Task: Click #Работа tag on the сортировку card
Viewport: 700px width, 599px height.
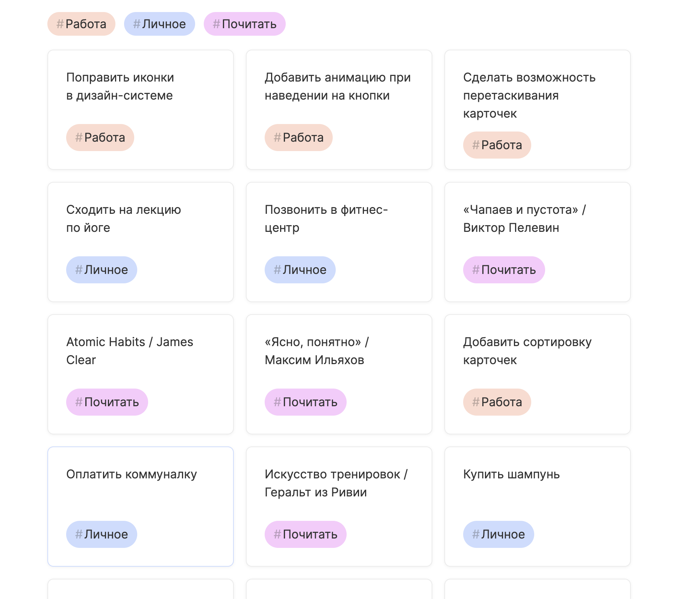Action: (x=497, y=402)
